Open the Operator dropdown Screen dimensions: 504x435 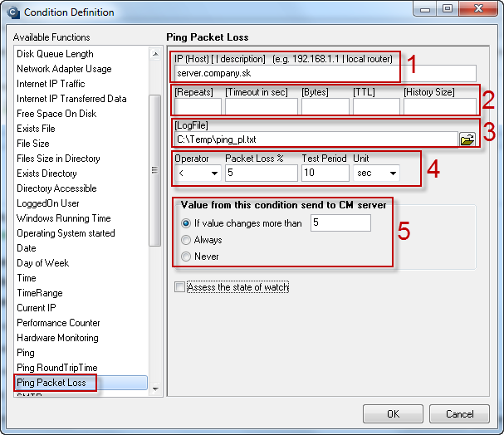click(x=198, y=174)
